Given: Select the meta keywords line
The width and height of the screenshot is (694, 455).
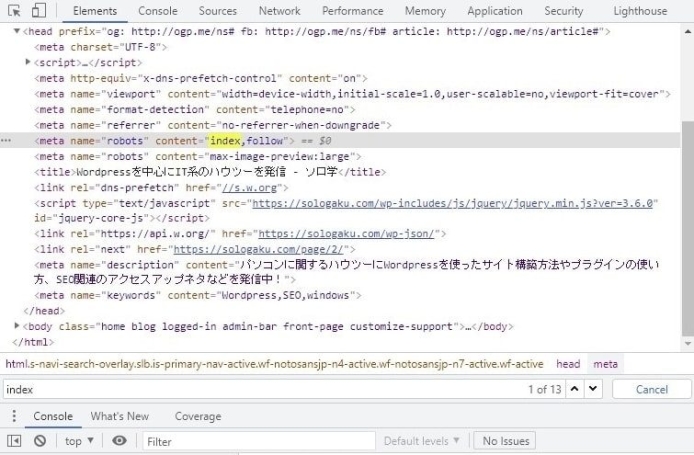Looking at the screenshot, I should click(x=197, y=295).
